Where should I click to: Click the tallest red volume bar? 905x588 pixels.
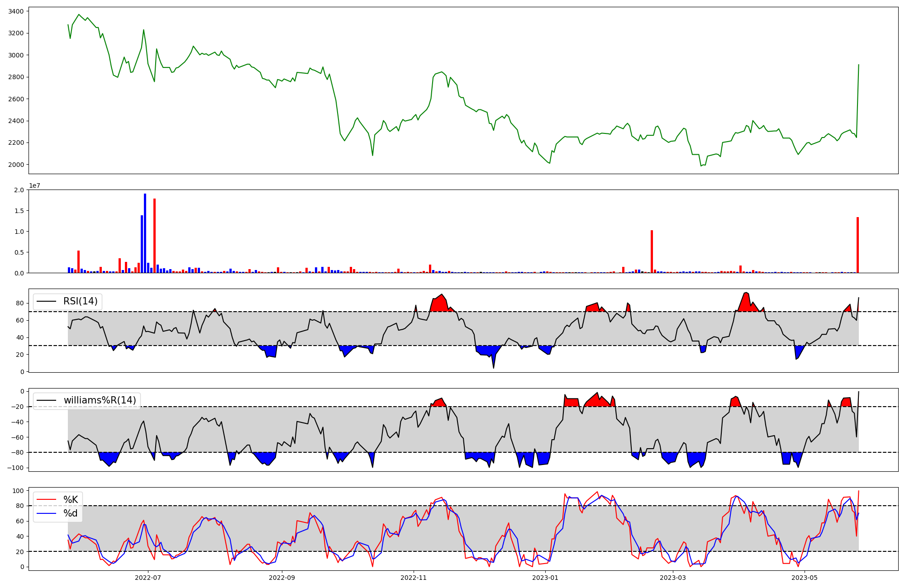[154, 235]
